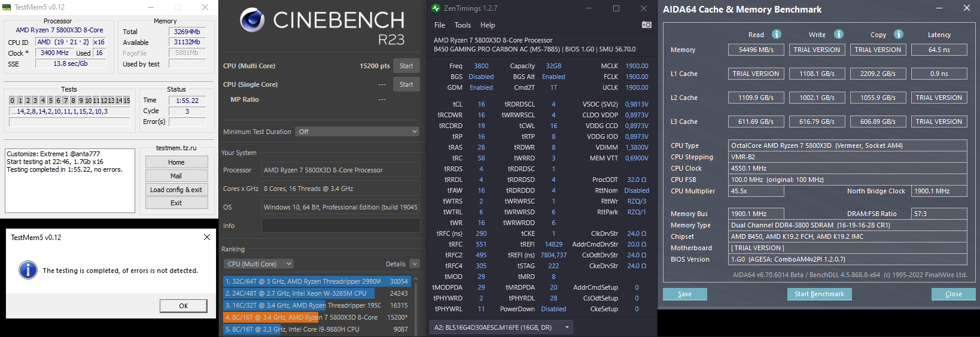Click the "testmem.tz.ru" label in TestMem5

[x=176, y=148]
